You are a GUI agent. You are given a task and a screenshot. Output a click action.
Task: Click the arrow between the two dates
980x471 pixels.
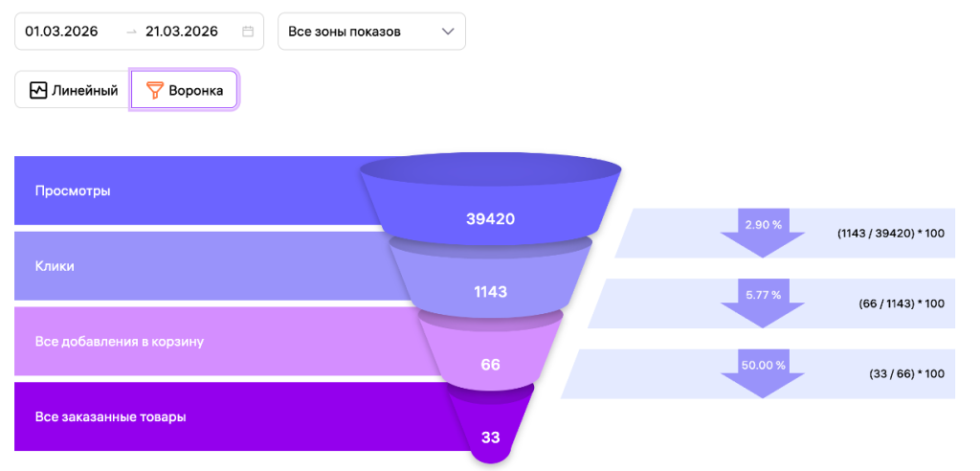tap(131, 32)
